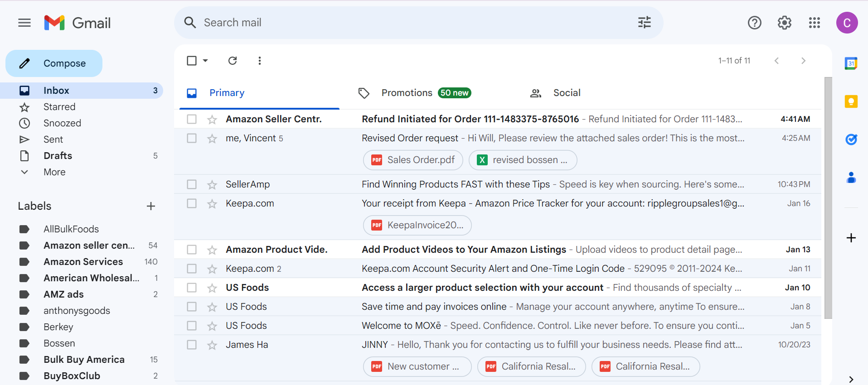Open the Inbox folder
The width and height of the screenshot is (868, 385).
point(82,91)
